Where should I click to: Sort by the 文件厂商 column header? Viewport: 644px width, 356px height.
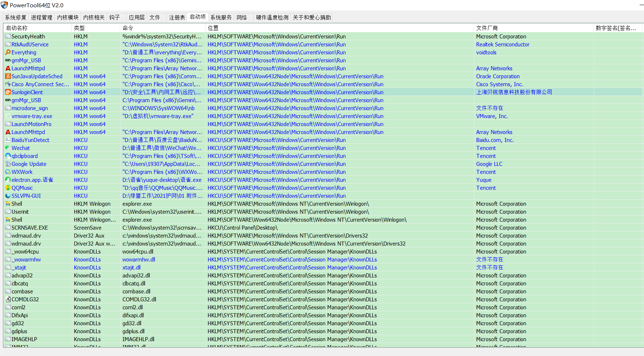point(533,28)
